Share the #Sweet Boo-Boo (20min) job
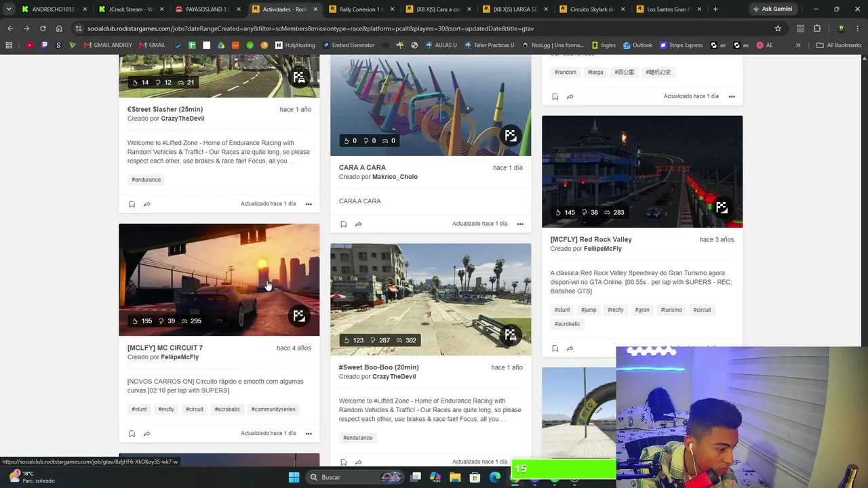Screen dimensions: 868x488 358,462
